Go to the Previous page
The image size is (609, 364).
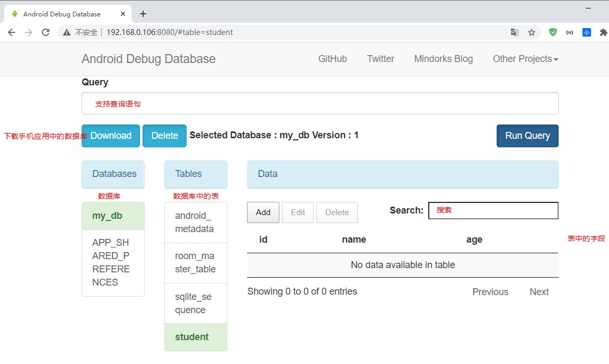point(490,292)
